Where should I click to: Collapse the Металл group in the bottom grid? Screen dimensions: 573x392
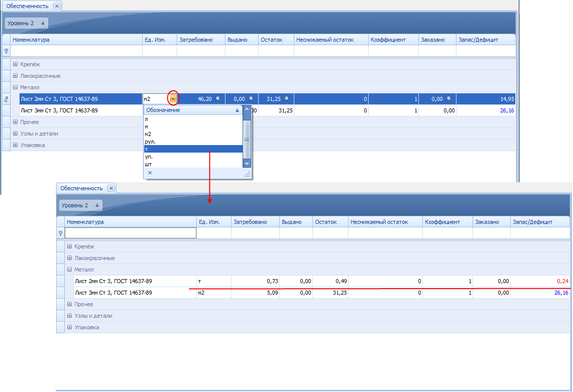pos(69,270)
